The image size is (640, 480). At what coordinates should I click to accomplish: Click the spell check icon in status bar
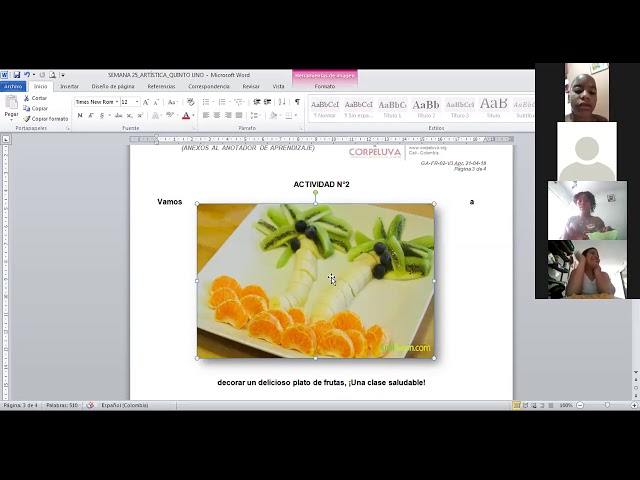(90, 405)
